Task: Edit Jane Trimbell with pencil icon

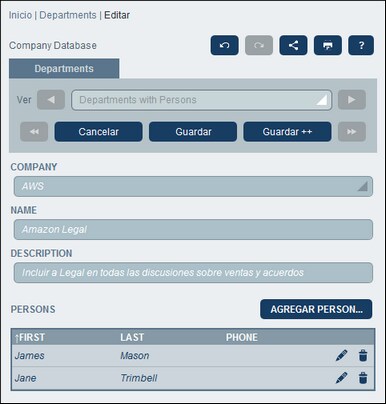Action: pyautogui.click(x=341, y=378)
